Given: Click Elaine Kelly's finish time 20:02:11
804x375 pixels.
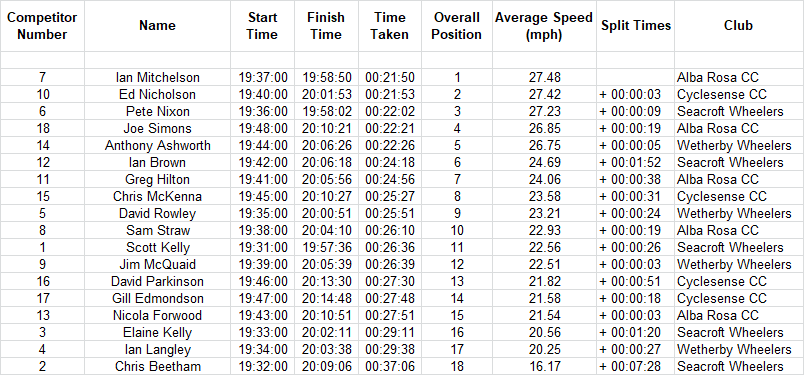Looking at the screenshot, I should click(x=326, y=332).
